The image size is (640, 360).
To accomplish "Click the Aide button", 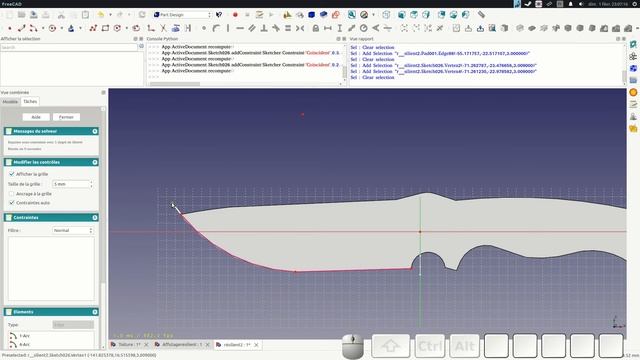I will 36,117.
